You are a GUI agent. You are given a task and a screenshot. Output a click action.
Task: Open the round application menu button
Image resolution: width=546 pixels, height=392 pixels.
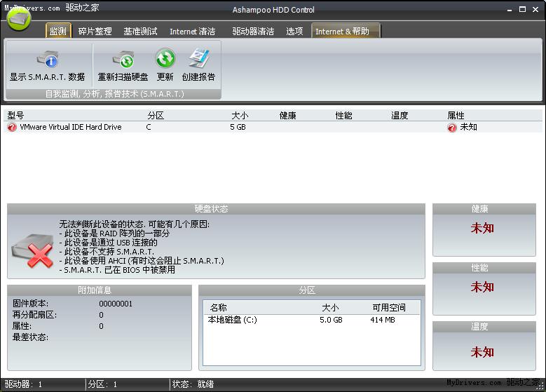pos(19,18)
